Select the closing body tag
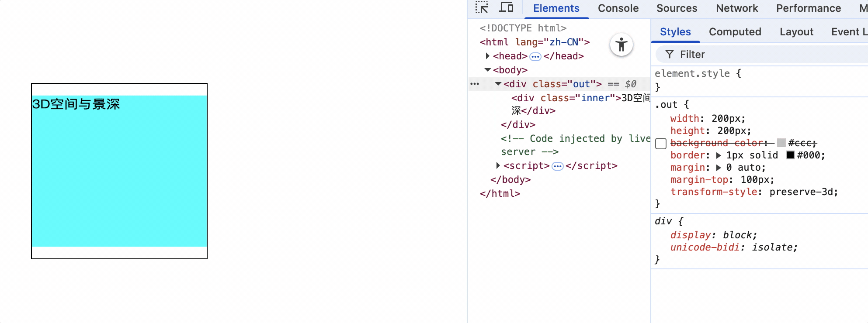This screenshot has height=323, width=868. (x=510, y=179)
